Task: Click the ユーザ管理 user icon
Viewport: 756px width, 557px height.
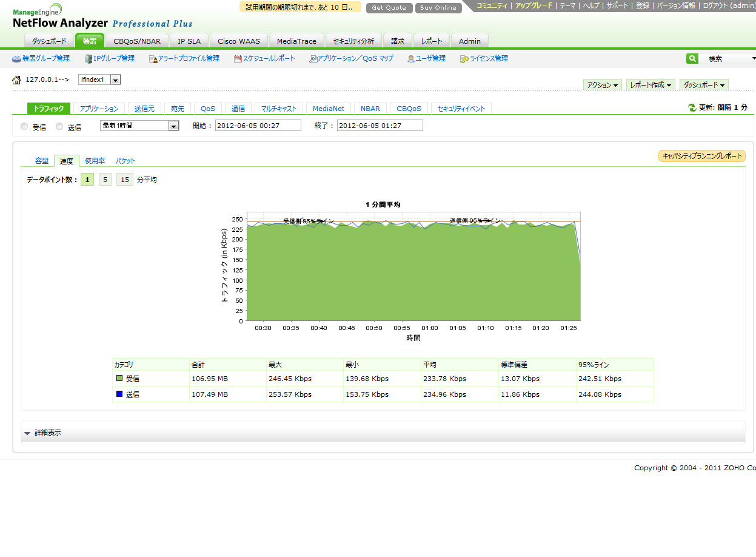Action: tap(411, 59)
